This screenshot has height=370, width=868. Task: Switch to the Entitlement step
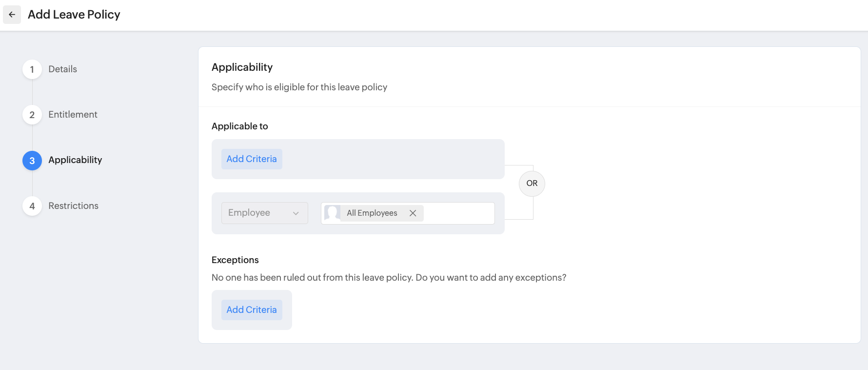click(x=73, y=115)
